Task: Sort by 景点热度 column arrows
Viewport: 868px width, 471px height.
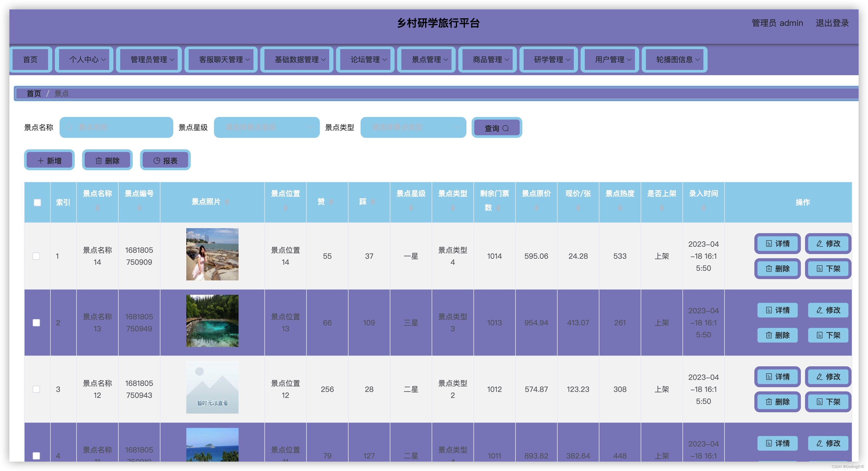Action: [620, 208]
